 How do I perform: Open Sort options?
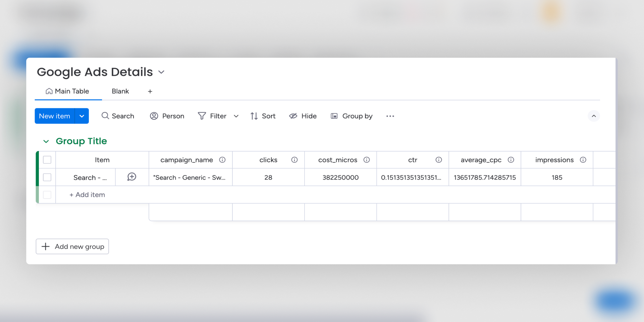[x=263, y=116]
